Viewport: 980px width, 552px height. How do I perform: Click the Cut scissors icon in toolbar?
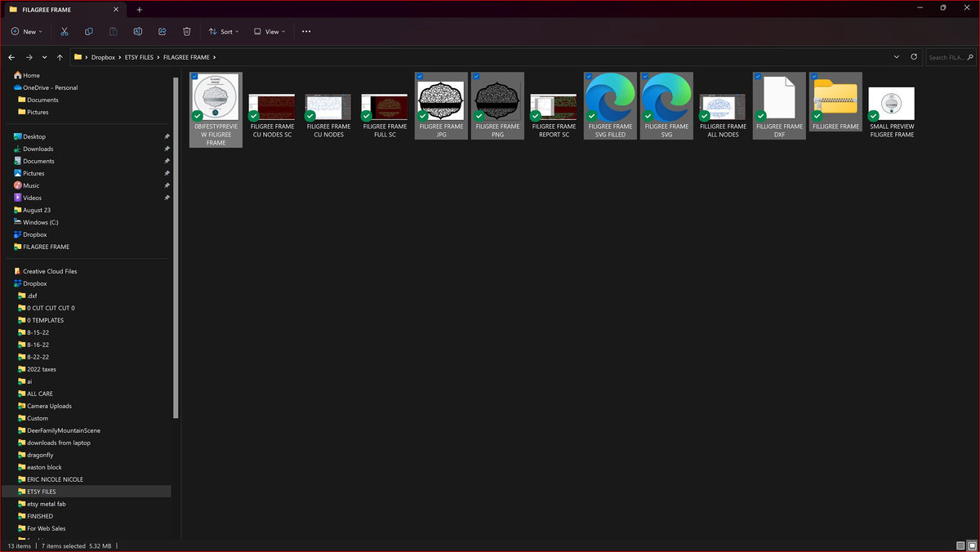65,31
